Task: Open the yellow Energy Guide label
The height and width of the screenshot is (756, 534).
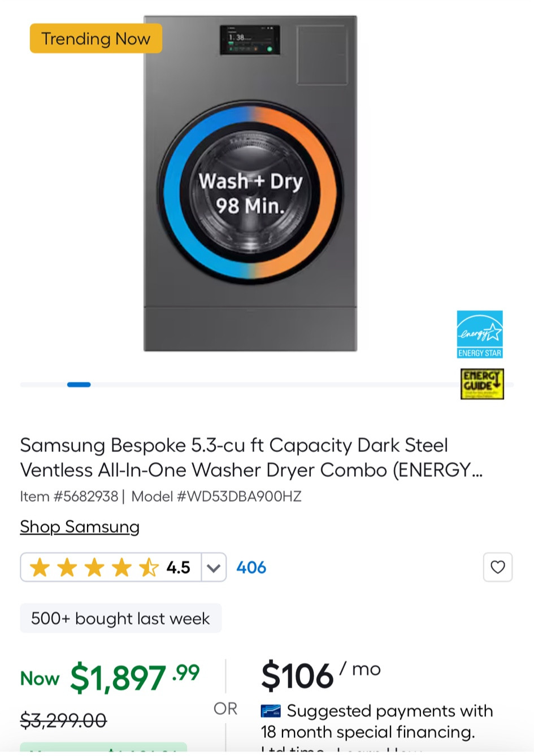Action: [x=481, y=384]
